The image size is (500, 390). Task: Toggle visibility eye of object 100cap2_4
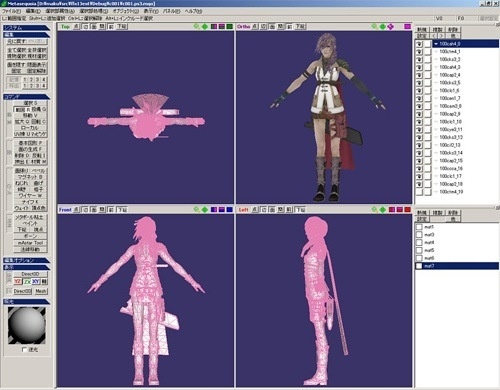pos(419,75)
